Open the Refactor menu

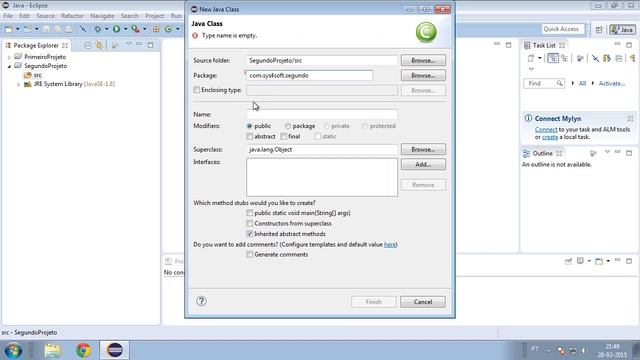(72, 16)
